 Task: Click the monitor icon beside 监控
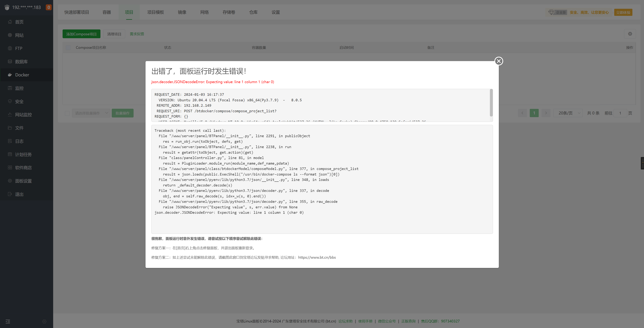10,88
